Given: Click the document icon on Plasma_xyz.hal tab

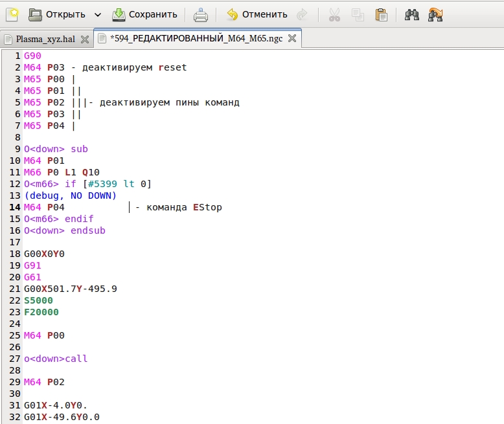Looking at the screenshot, I should [x=8, y=39].
